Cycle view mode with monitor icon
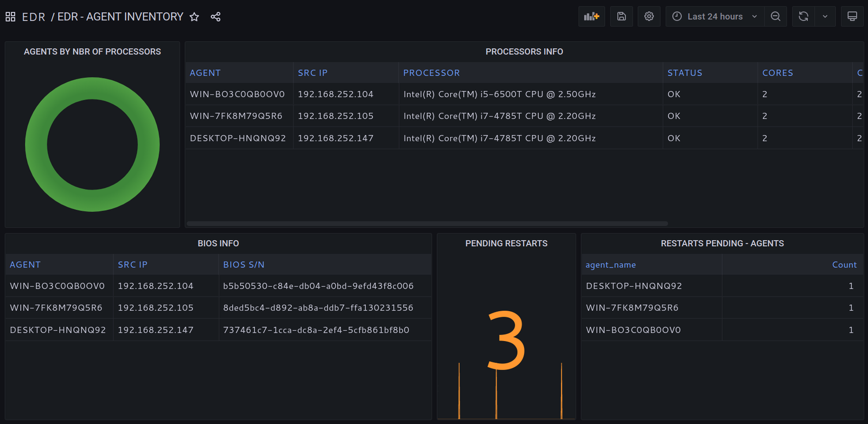The height and width of the screenshot is (424, 868). pyautogui.click(x=852, y=17)
